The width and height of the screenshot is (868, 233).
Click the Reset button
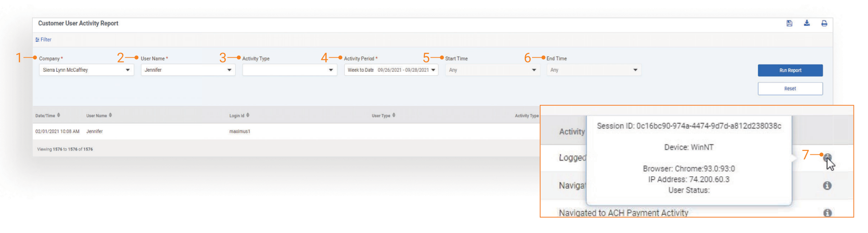(x=790, y=89)
